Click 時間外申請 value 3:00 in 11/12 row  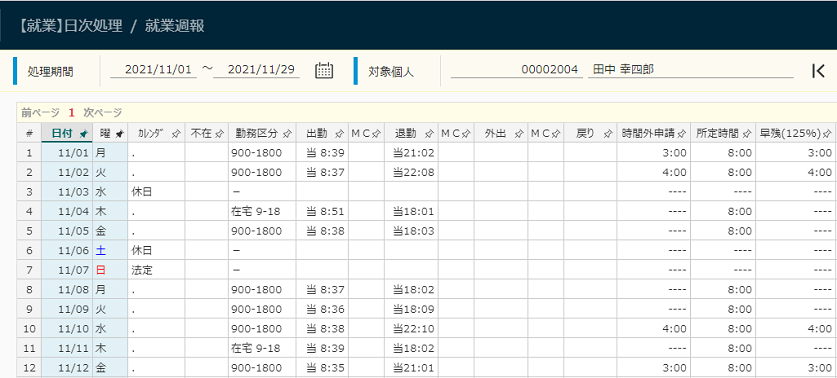point(653,367)
